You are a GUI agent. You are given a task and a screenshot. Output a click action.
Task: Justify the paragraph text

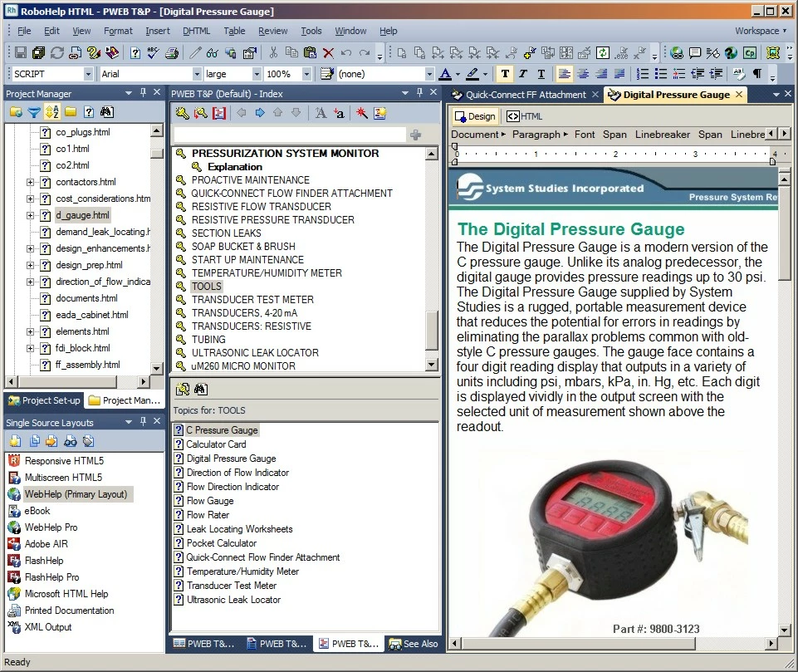tap(619, 74)
